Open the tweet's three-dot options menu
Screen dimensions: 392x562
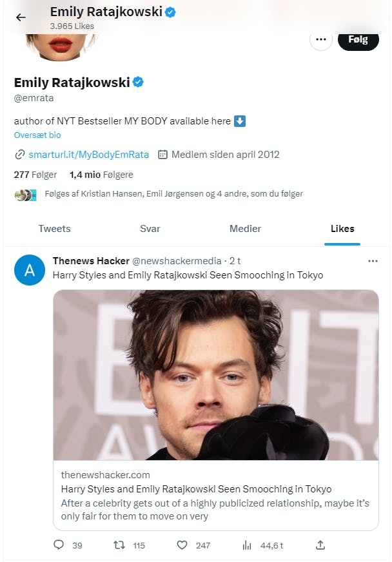click(x=373, y=261)
